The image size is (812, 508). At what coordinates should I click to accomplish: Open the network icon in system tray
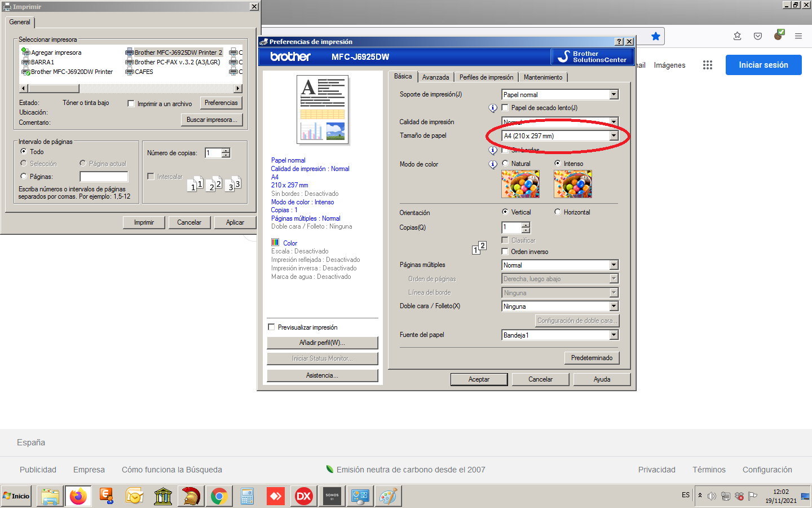point(726,496)
